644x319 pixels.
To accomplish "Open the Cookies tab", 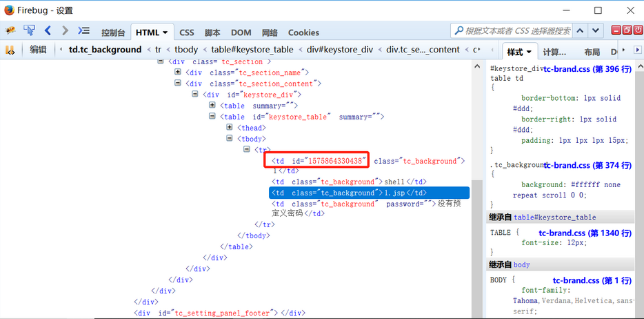I will [303, 33].
